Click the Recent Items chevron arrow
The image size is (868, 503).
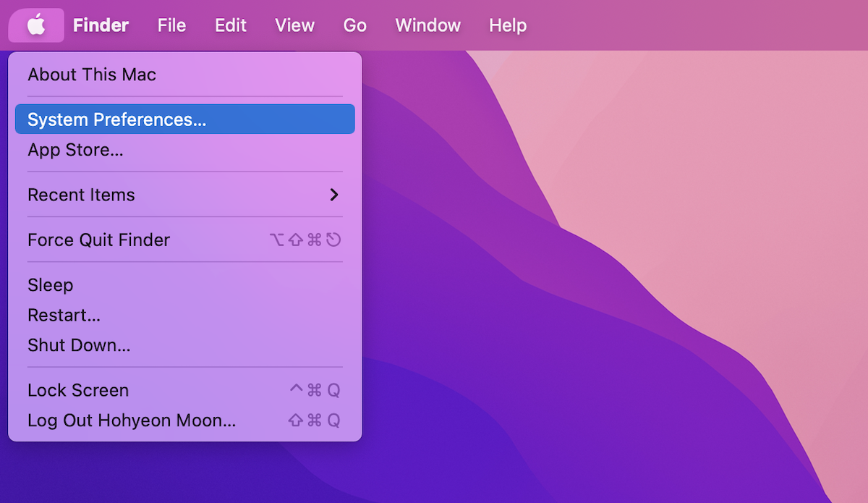334,195
